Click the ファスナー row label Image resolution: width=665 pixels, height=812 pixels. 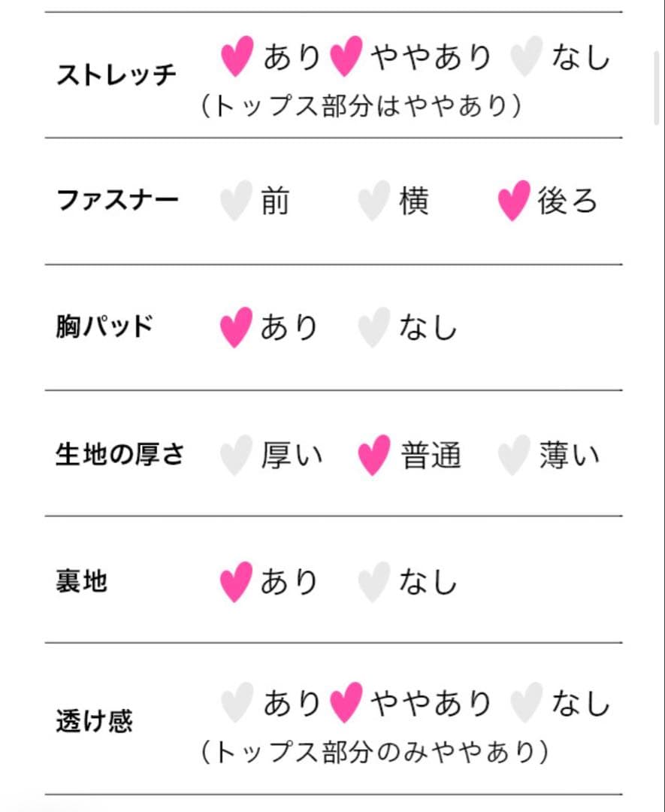[117, 201]
